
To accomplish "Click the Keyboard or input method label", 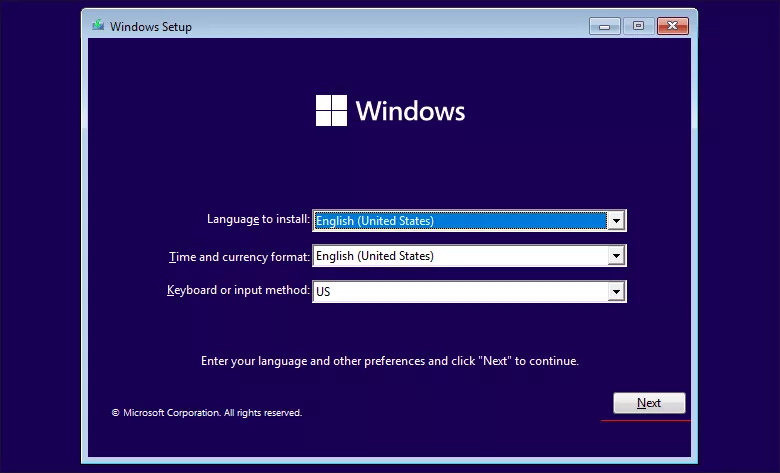I will [x=238, y=290].
